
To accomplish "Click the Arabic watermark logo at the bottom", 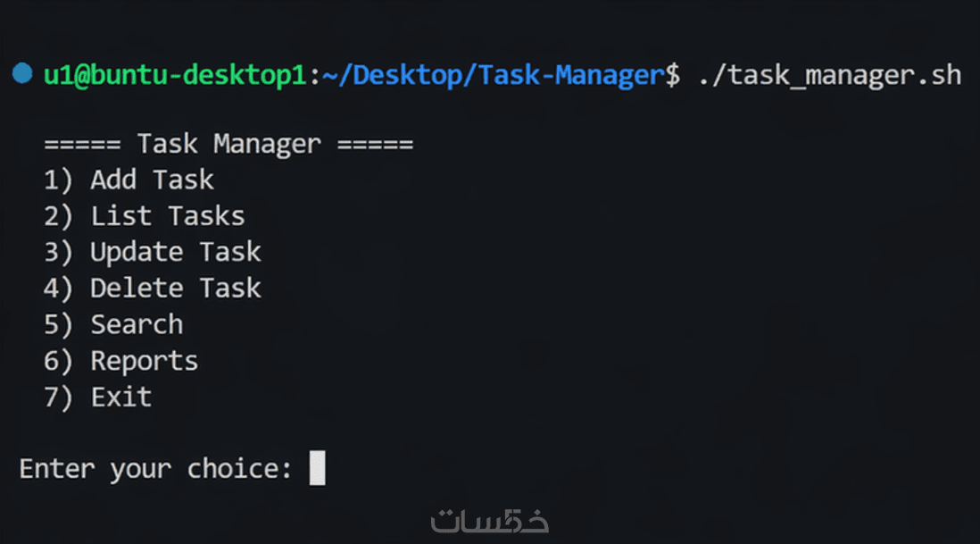I will 489,519.
